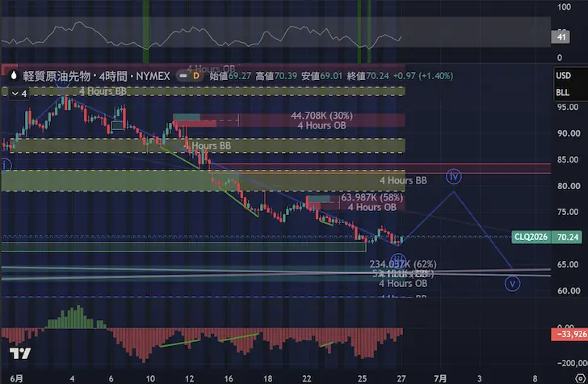Click the 63.987K (58%) order block label
The image size is (588, 384).
372,197
